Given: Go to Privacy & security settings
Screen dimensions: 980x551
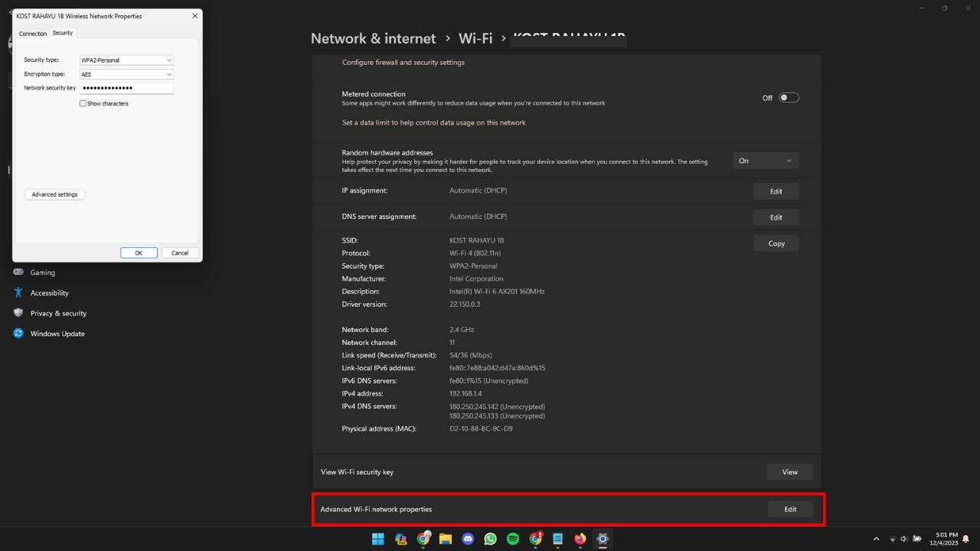Looking at the screenshot, I should click(58, 313).
